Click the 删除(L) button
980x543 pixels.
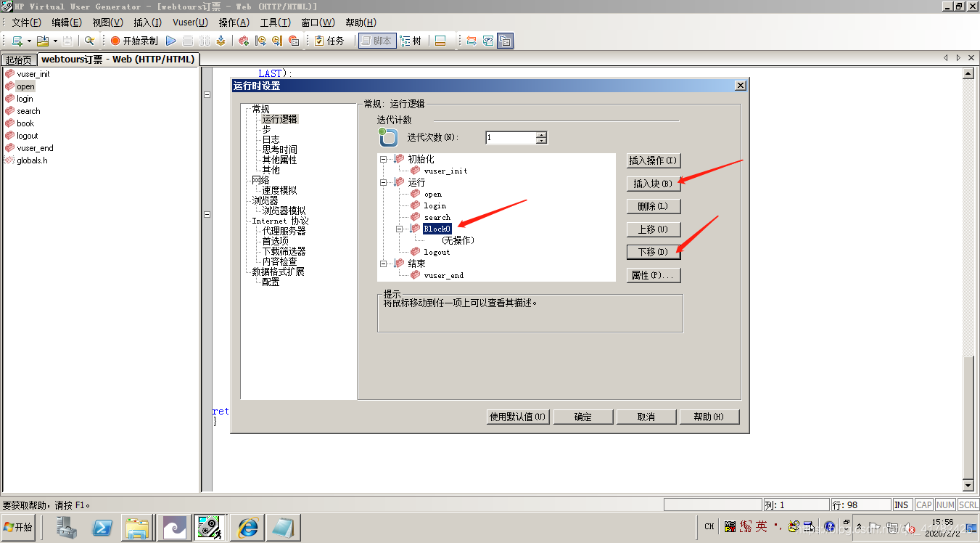click(654, 206)
